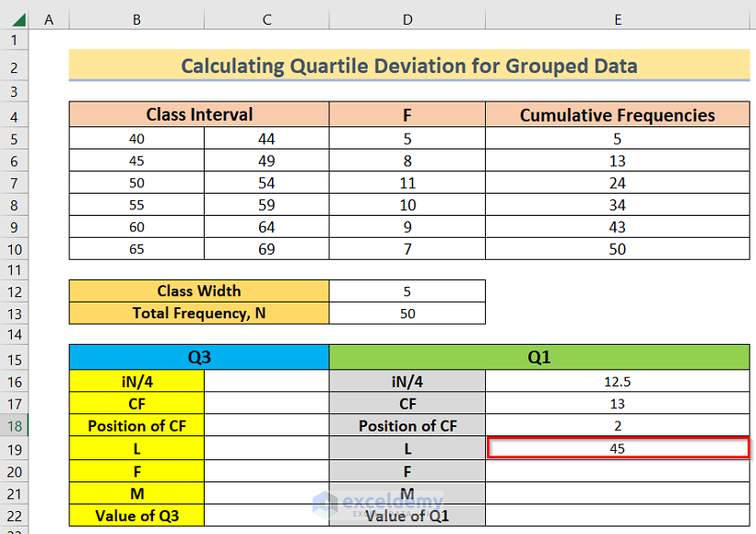Select the gray 'Position of CF' label cell
The image size is (756, 534).
(408, 426)
